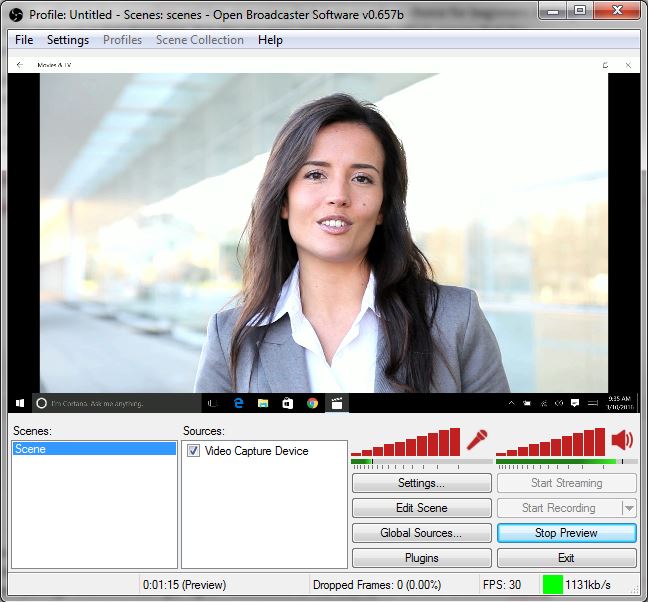Viewport: 648px width, 602px height.
Task: Open the Global Sources dialog
Action: (x=421, y=533)
